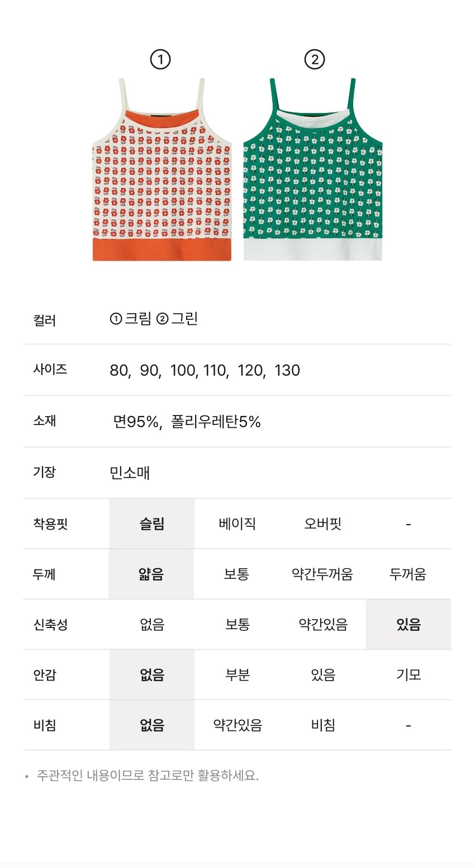Select the highlighted 얇음 thickness cell

(151, 574)
